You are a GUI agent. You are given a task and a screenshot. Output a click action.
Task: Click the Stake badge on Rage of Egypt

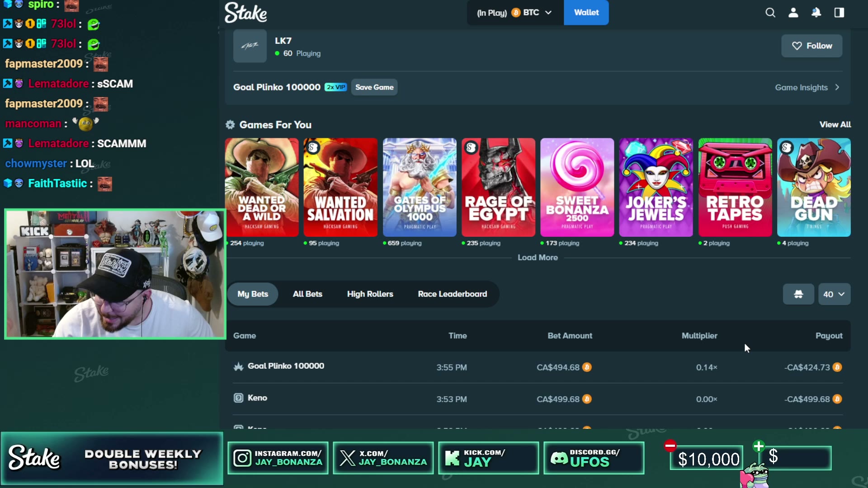[471, 147]
